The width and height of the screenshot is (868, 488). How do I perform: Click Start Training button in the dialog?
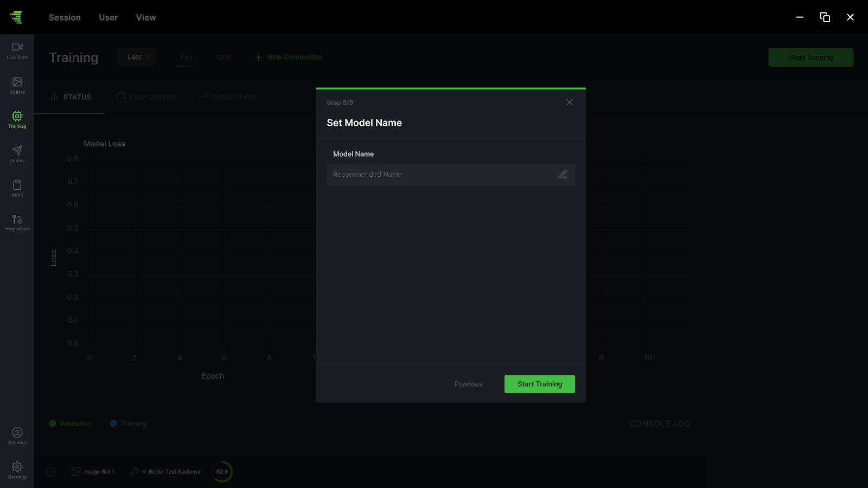(540, 384)
